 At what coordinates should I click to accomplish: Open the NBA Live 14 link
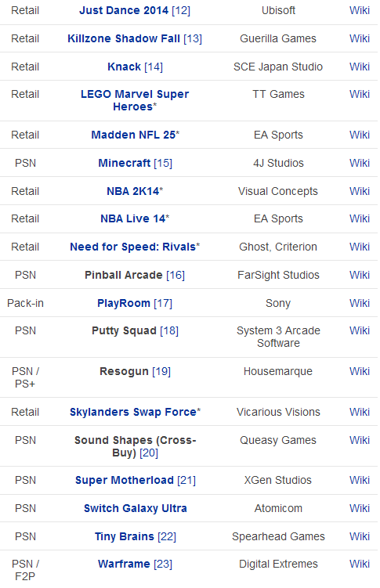coord(132,218)
